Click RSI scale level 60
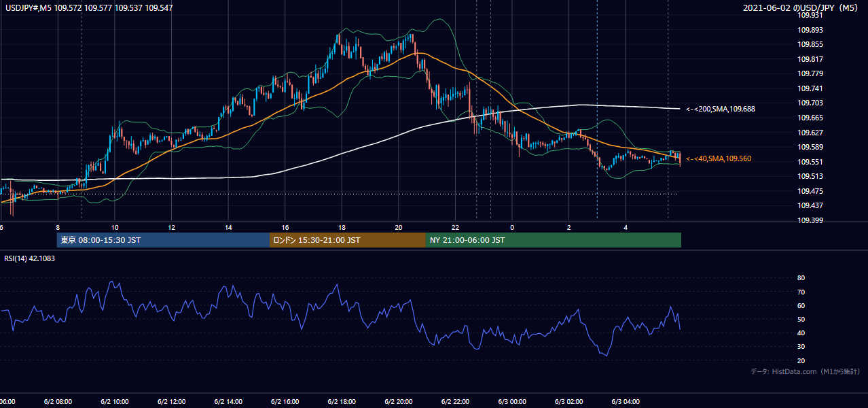868x408 pixels. pos(801,305)
